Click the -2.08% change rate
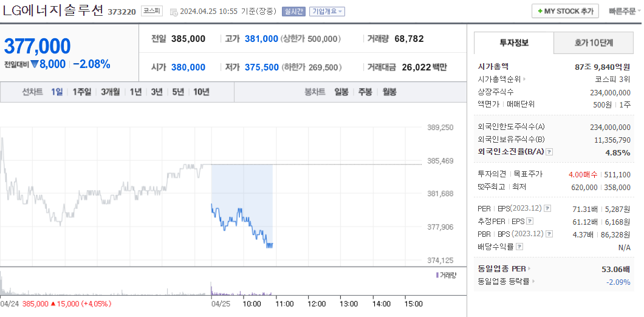Image resolution: width=644 pixels, height=317 pixels. (x=92, y=64)
